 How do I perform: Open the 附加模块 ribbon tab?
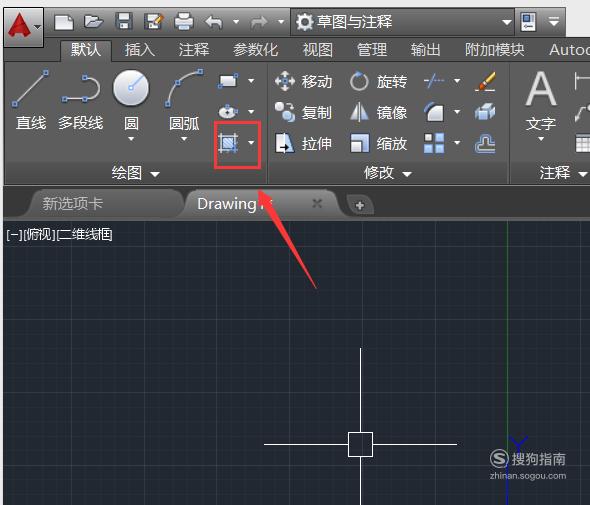pyautogui.click(x=494, y=50)
